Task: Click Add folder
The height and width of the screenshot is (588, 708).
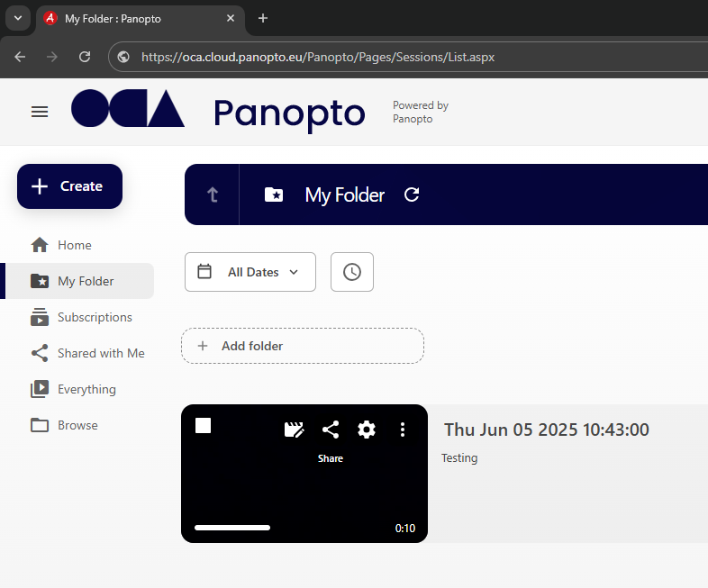Action: click(303, 346)
